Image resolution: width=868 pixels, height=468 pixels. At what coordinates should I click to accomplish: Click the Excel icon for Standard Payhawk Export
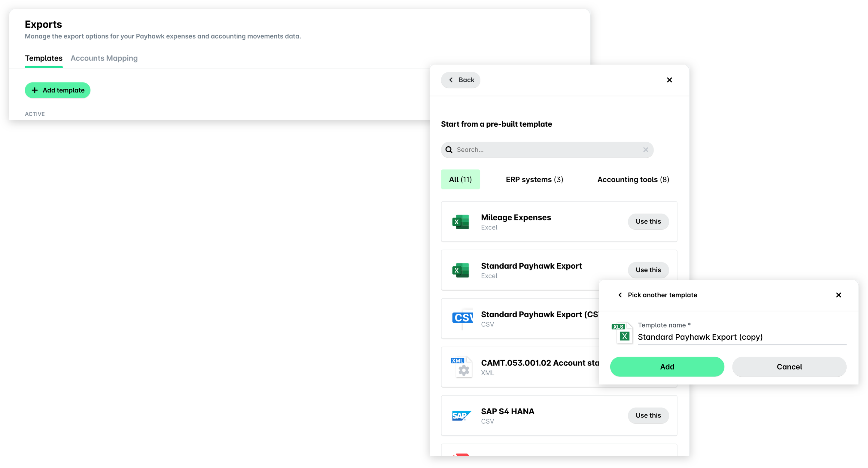pyautogui.click(x=460, y=270)
